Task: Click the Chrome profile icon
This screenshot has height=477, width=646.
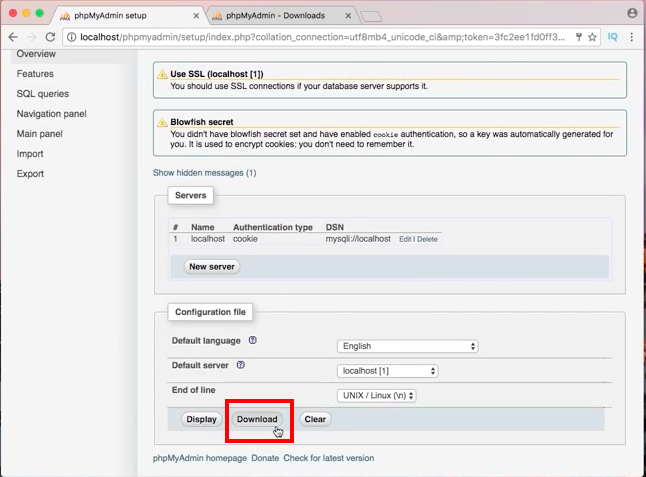Action: pyautogui.click(x=632, y=13)
